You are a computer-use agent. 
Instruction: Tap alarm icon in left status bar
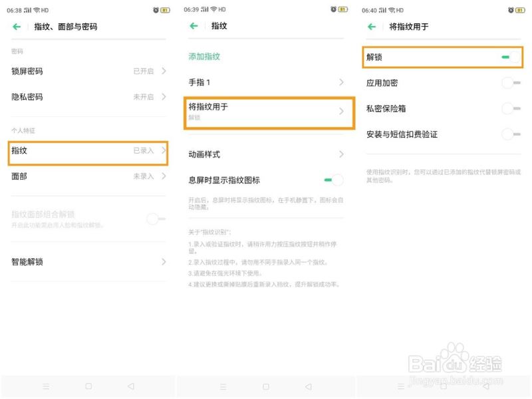[156, 10]
